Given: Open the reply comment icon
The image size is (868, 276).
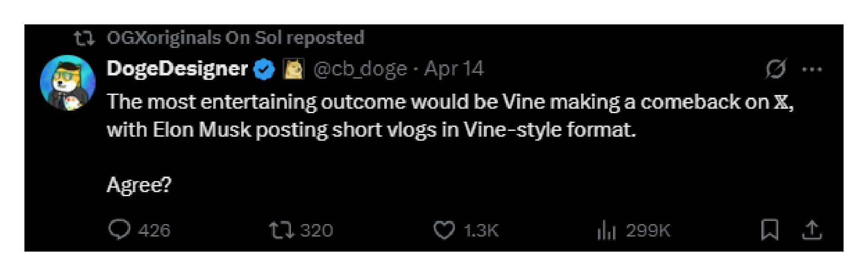Looking at the screenshot, I should pos(119,230).
